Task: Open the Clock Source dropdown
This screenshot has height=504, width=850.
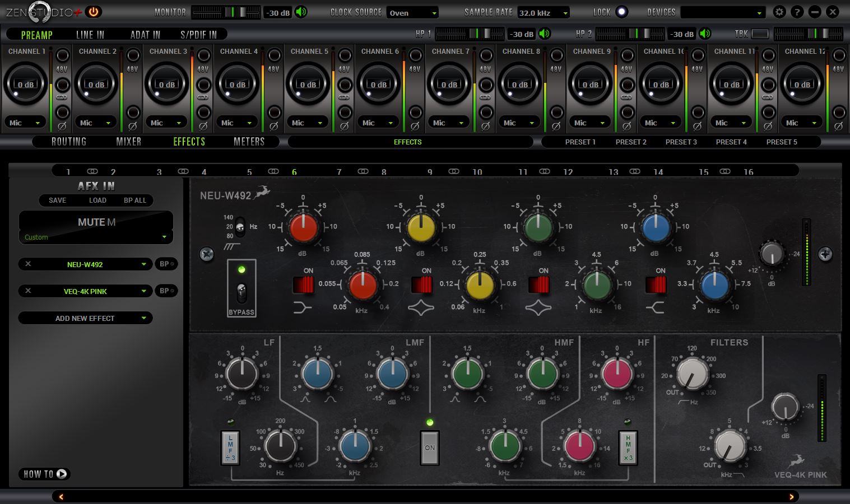Action: pos(412,12)
